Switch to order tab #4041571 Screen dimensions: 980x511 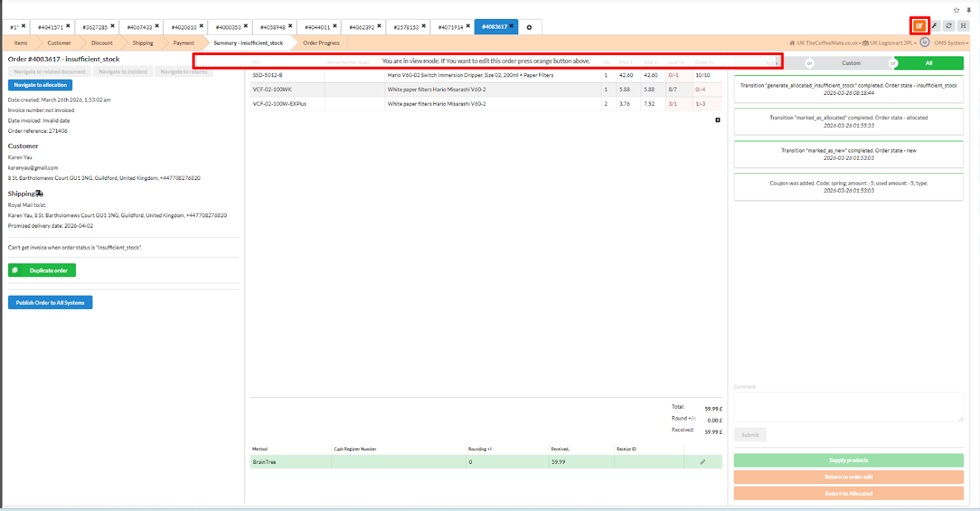[50, 27]
